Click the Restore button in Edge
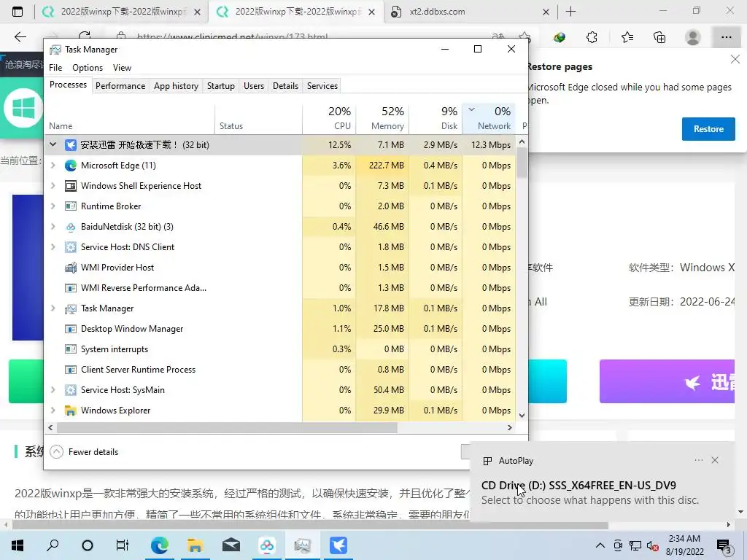 point(708,129)
